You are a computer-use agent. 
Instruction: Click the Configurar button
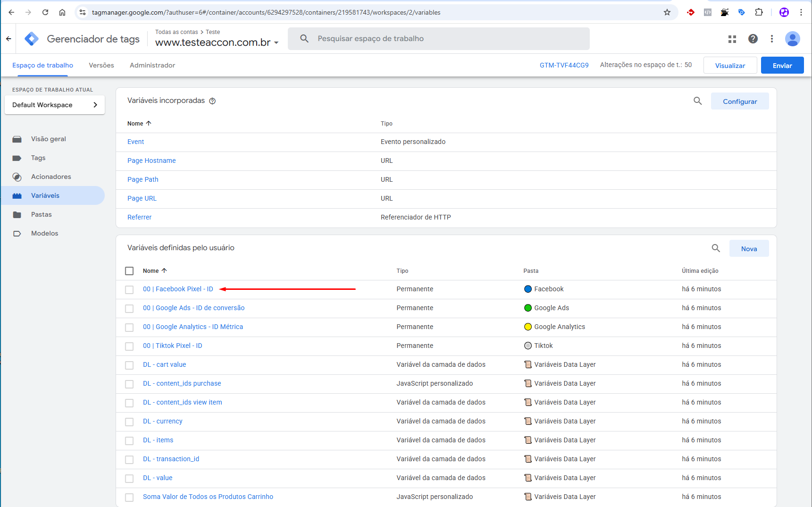pos(740,101)
